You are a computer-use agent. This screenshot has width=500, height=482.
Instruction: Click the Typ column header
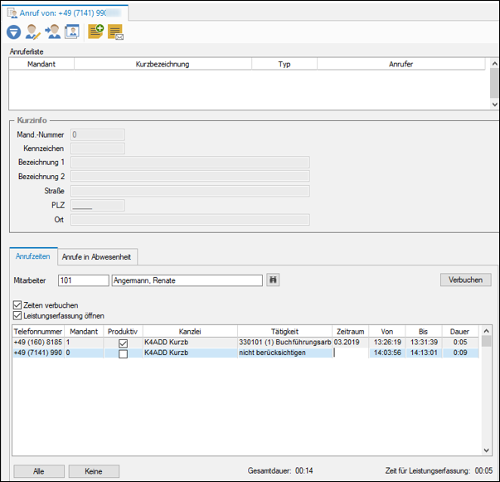[x=284, y=64]
